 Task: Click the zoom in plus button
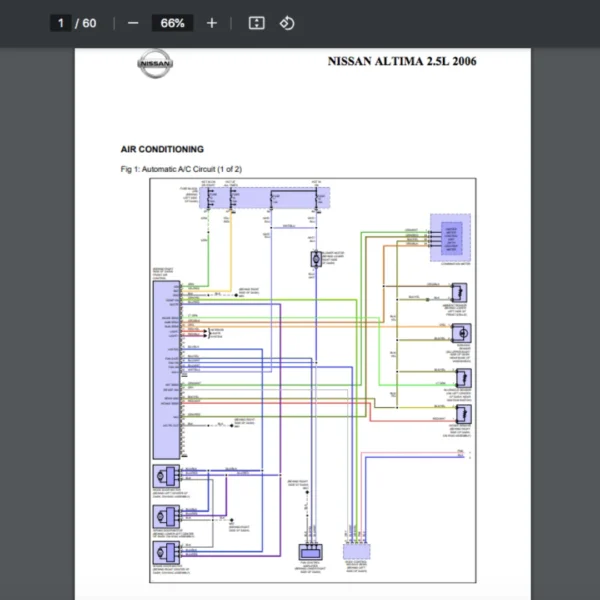click(x=211, y=23)
